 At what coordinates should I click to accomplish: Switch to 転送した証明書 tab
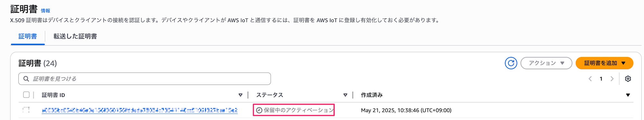(75, 36)
